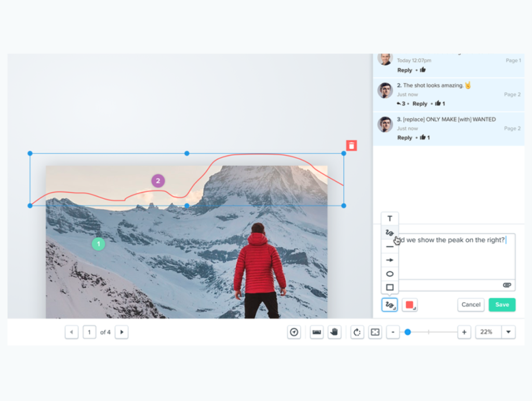This screenshot has width=532, height=401.
Task: Select the arrow annotation tool
Action: [389, 260]
